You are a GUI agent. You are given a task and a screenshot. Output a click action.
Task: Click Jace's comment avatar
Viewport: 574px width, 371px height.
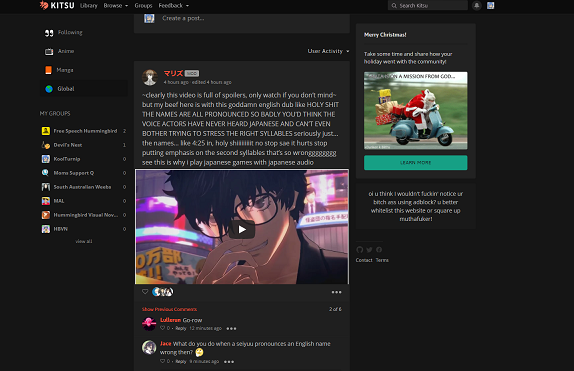click(x=149, y=347)
